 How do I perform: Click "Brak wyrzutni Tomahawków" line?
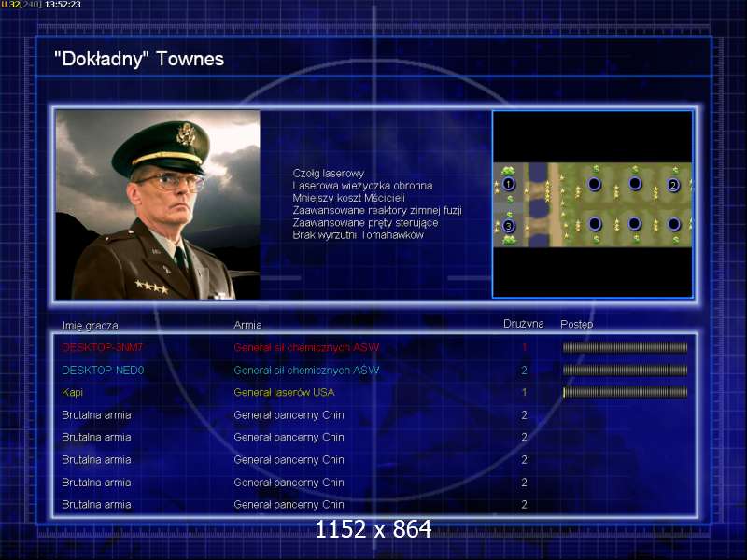pos(358,235)
